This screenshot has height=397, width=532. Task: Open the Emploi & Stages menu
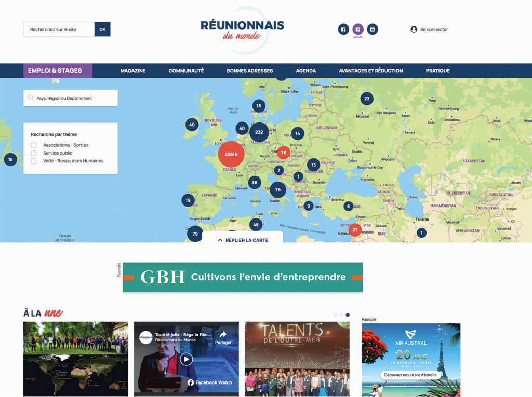pyautogui.click(x=58, y=71)
